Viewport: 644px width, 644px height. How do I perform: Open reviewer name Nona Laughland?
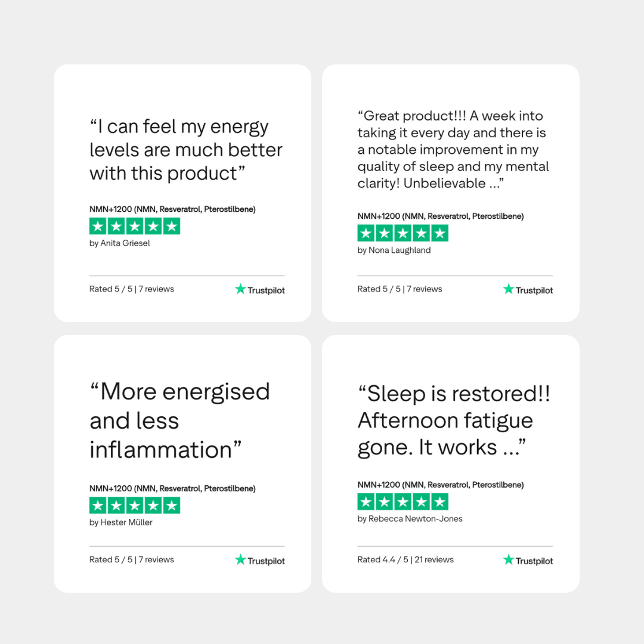[394, 250]
